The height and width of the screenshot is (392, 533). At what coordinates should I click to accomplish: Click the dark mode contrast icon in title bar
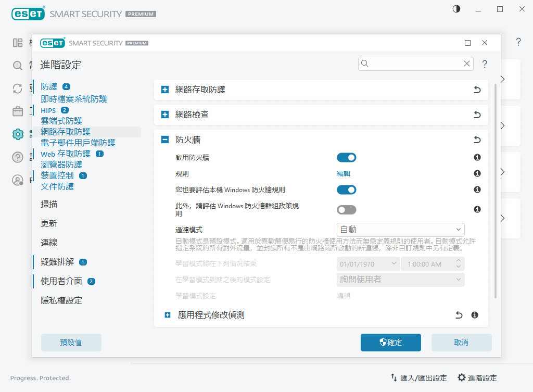(x=456, y=9)
